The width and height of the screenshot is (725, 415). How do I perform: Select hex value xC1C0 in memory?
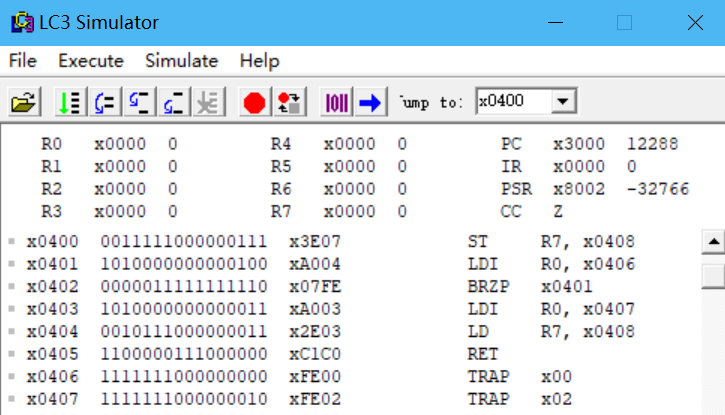(x=315, y=354)
